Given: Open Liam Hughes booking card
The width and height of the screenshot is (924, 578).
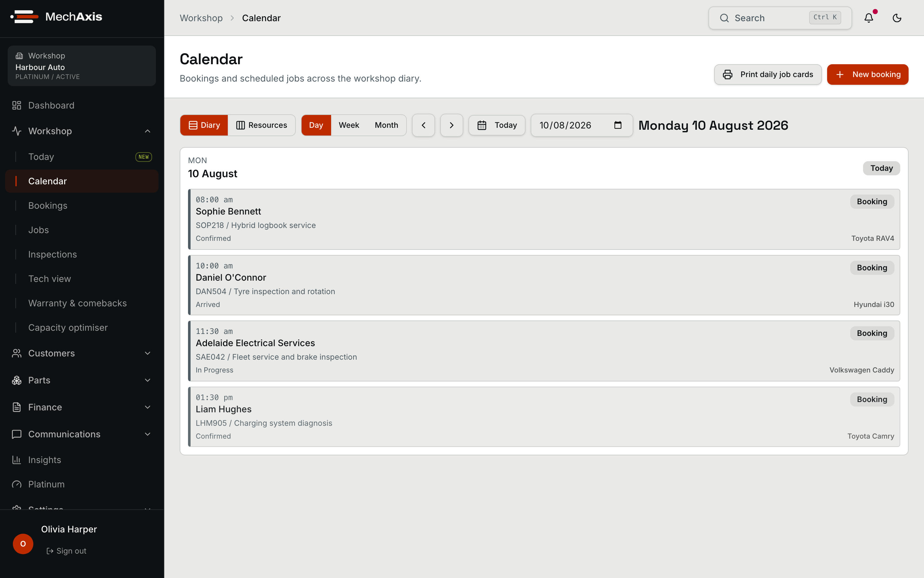Looking at the screenshot, I should point(544,417).
